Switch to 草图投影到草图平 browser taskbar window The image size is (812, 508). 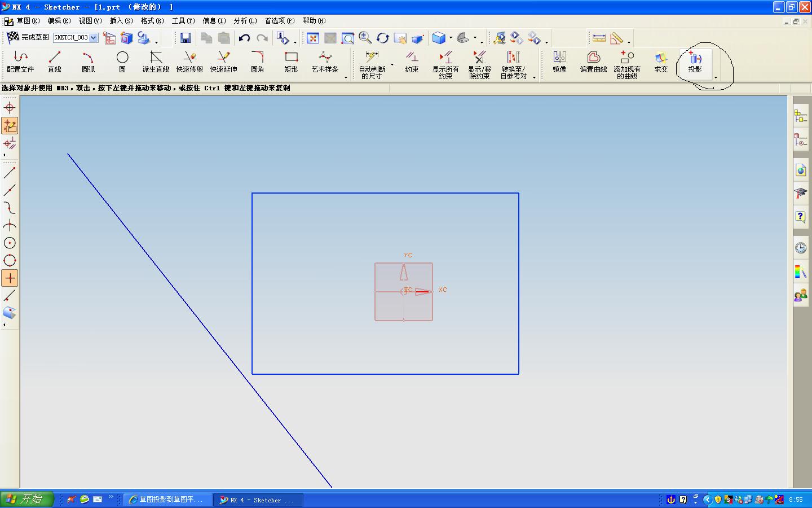167,500
